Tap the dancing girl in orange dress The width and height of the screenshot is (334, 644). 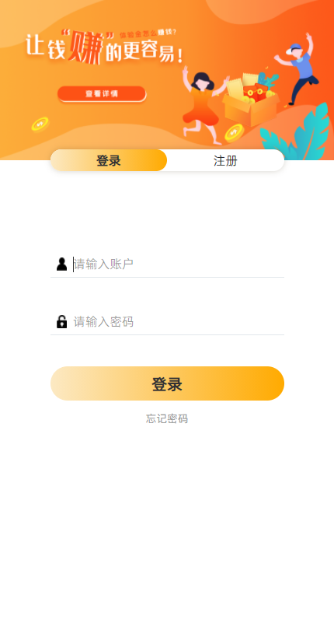click(x=203, y=105)
